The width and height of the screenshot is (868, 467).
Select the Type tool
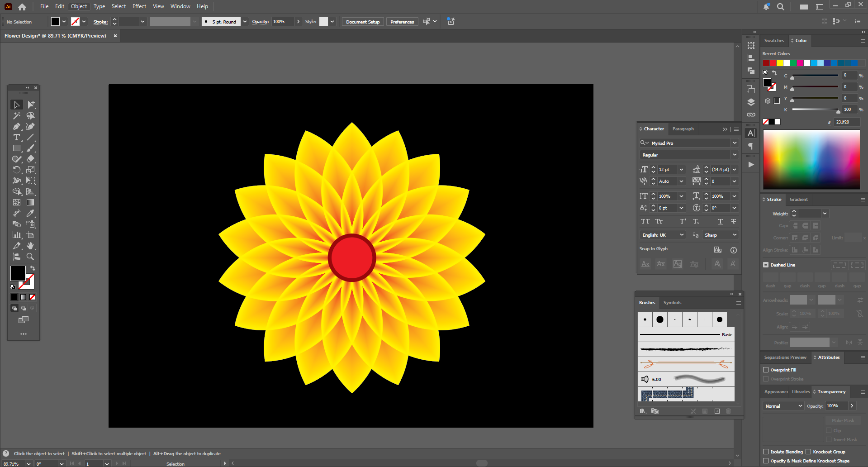click(17, 137)
